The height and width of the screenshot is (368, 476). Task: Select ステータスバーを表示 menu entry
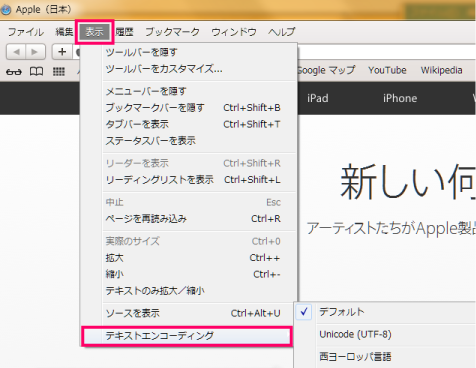click(x=199, y=141)
